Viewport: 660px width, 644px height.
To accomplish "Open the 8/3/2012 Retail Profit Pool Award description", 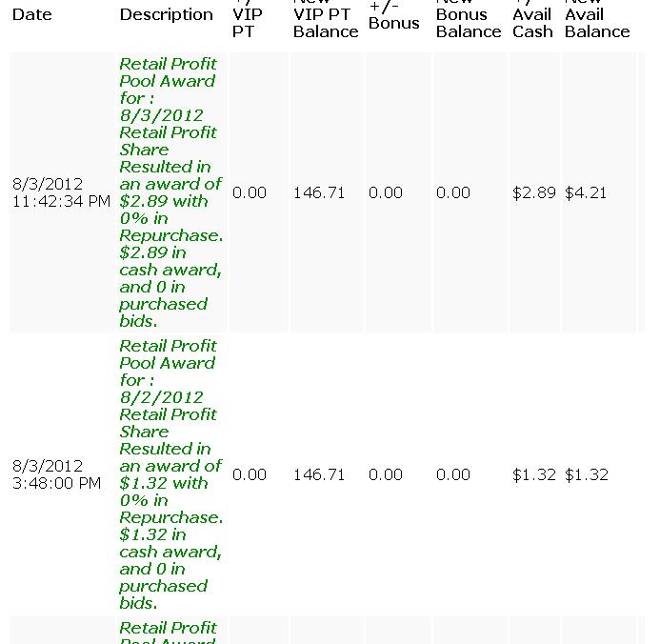I will point(170,192).
